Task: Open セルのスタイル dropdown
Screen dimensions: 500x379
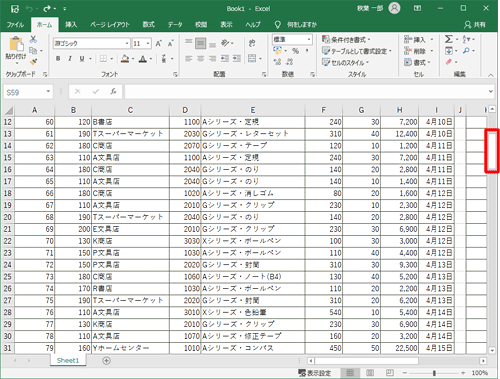Action: tap(345, 62)
